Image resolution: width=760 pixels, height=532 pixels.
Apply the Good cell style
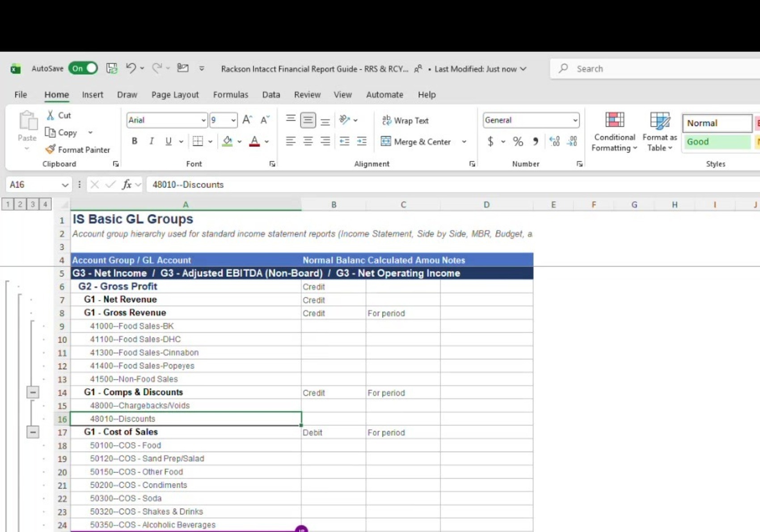717,142
